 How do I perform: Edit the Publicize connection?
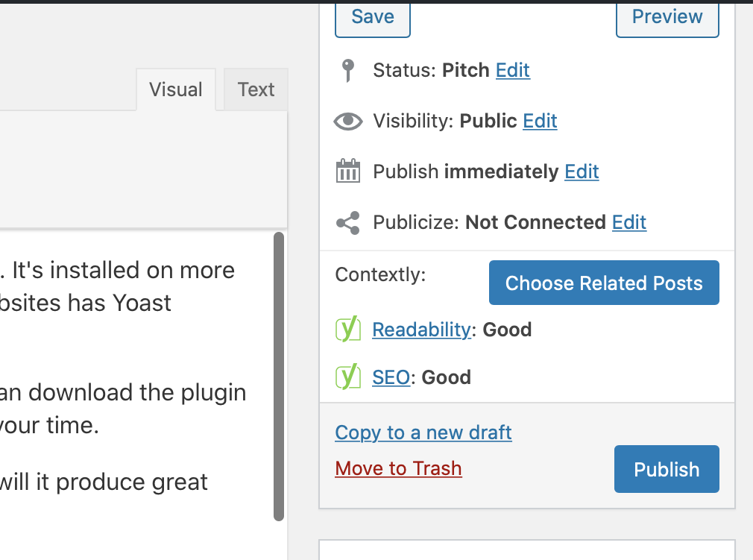tap(628, 221)
